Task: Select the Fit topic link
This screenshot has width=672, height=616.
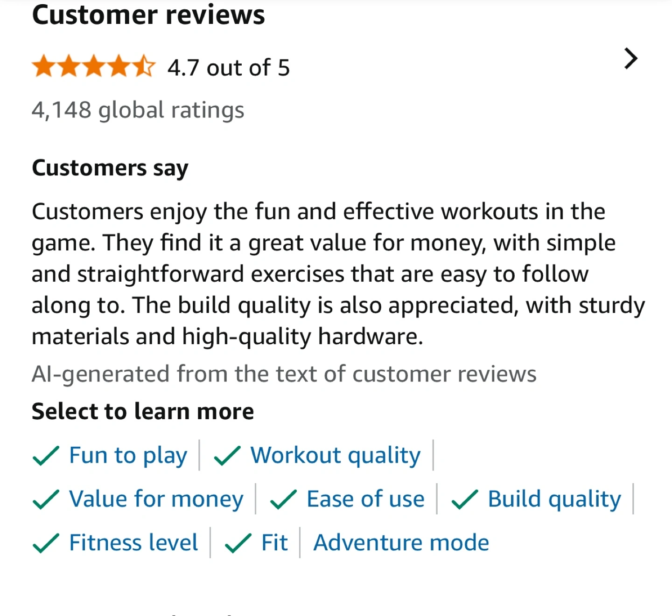Action: (x=274, y=543)
